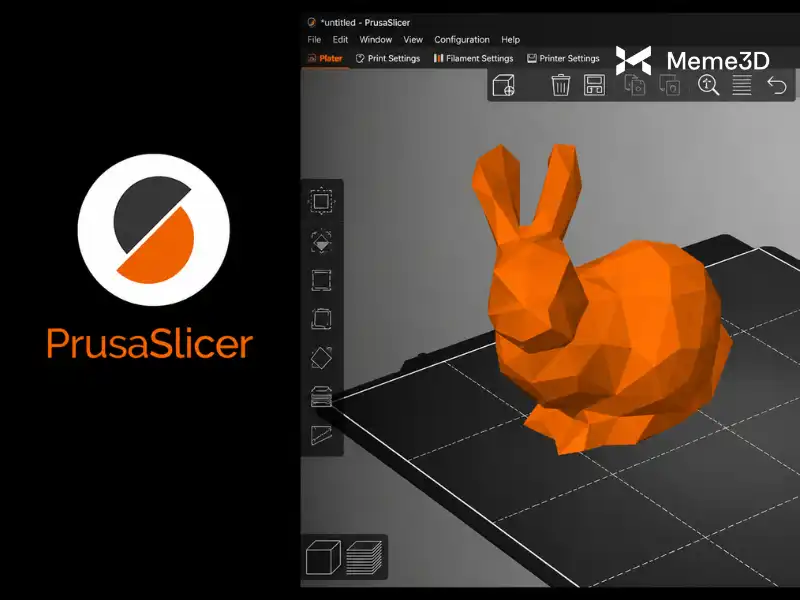Switch to 3D editor view cube
This screenshot has height=600, width=800.
click(323, 557)
